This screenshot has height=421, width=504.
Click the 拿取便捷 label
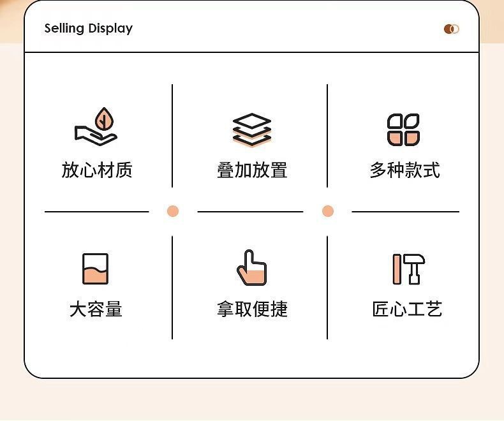[252, 309]
